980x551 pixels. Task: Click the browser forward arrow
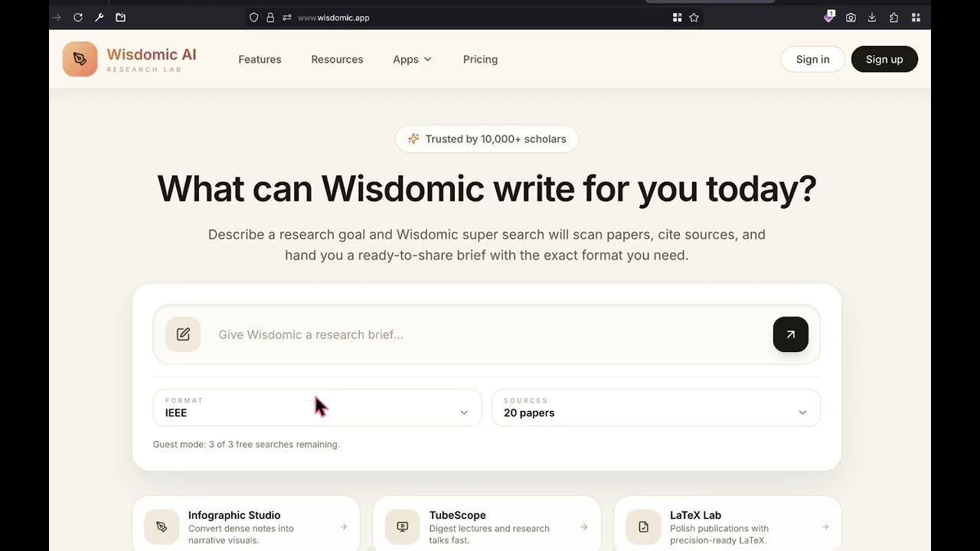[56, 17]
